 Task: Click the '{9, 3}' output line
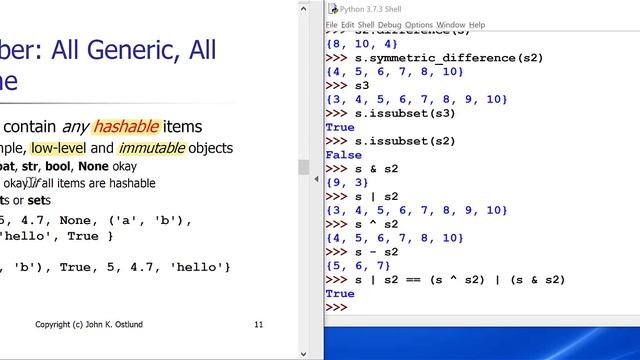347,182
